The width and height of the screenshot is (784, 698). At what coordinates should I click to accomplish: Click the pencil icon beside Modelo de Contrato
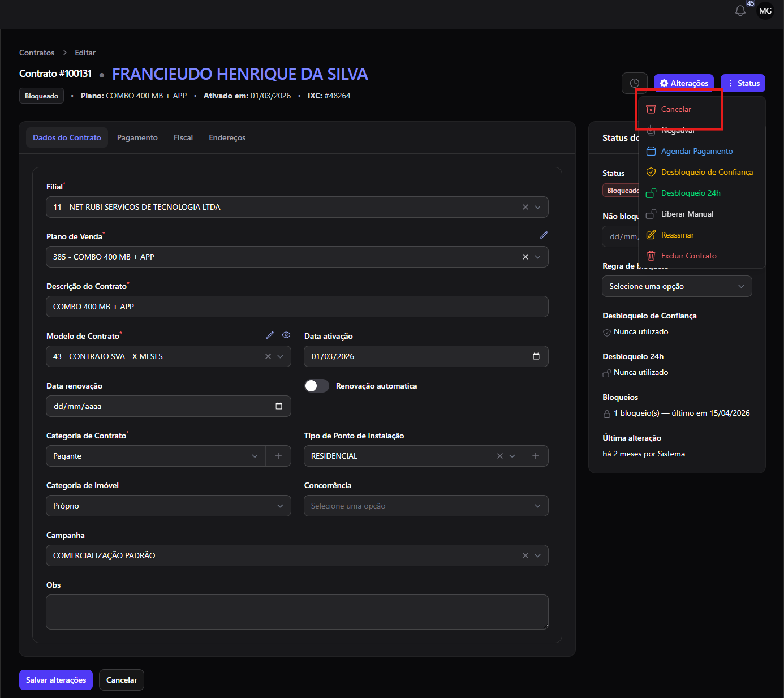point(270,335)
